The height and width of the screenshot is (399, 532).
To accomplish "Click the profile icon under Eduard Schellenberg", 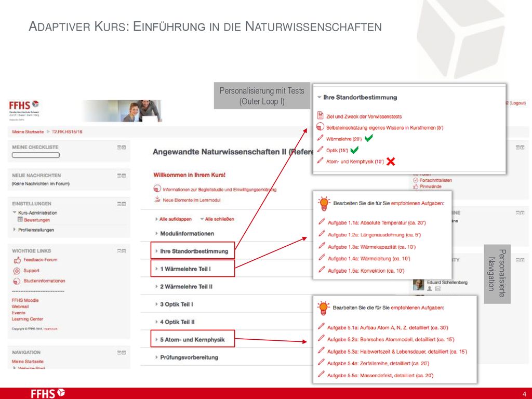I will (429, 289).
